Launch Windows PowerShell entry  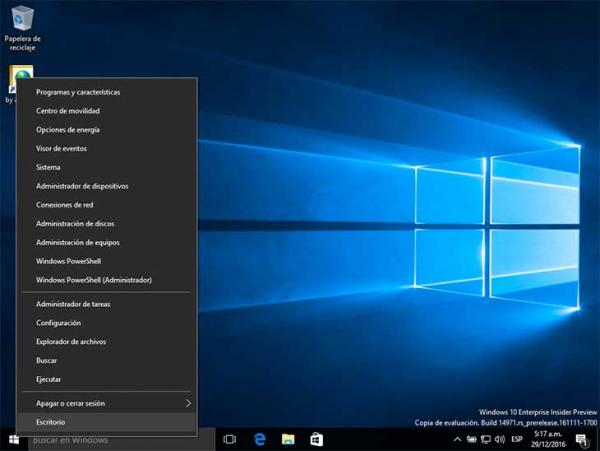click(107, 261)
